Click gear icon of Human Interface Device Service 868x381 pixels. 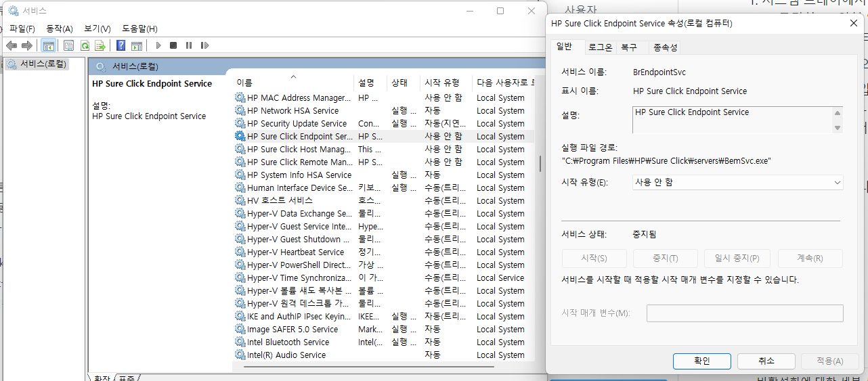(x=240, y=187)
